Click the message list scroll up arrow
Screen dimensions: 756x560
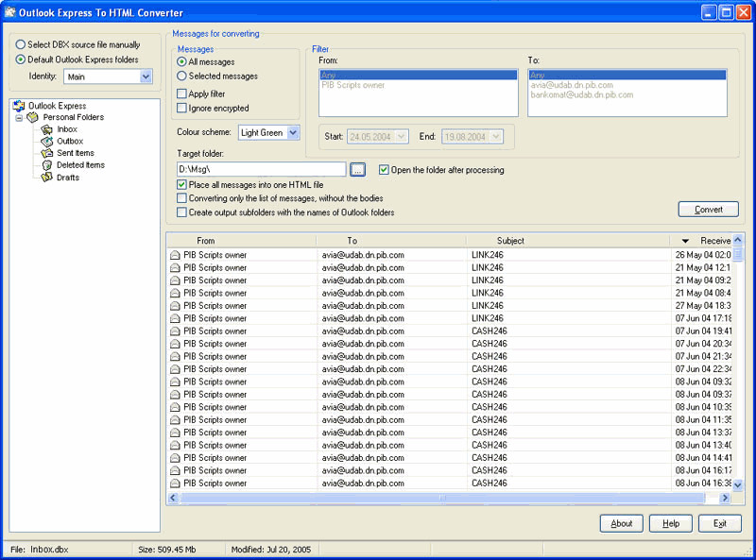point(738,240)
